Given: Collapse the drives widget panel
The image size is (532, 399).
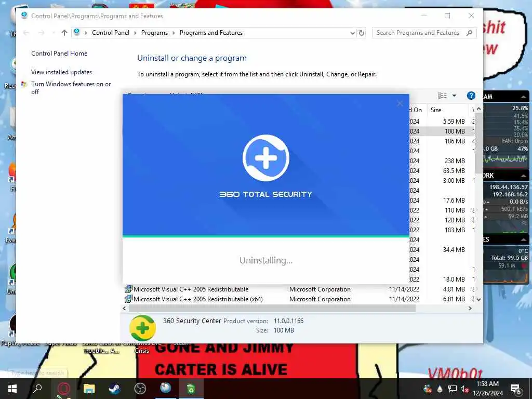Looking at the screenshot, I should (x=524, y=240).
